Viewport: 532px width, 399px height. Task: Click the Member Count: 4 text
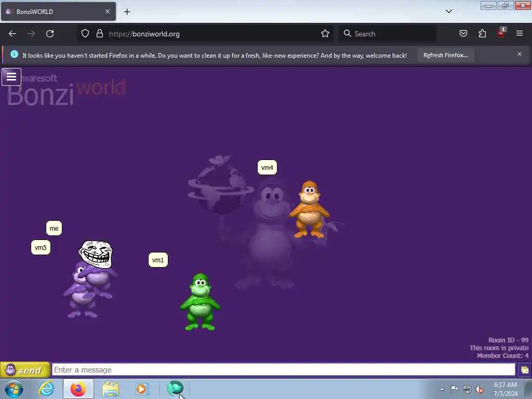[x=502, y=355]
